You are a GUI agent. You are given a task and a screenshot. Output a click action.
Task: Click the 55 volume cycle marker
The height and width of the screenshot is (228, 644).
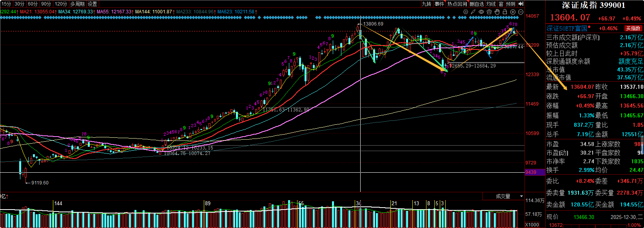pyautogui.click(x=301, y=203)
